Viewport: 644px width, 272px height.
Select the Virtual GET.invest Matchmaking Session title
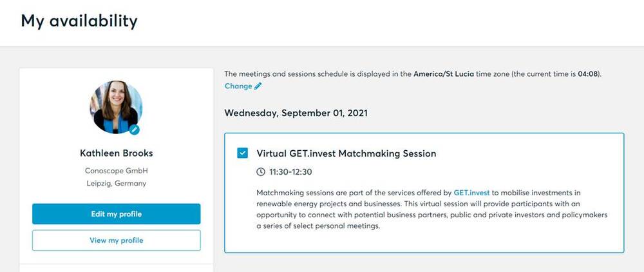[x=346, y=153]
